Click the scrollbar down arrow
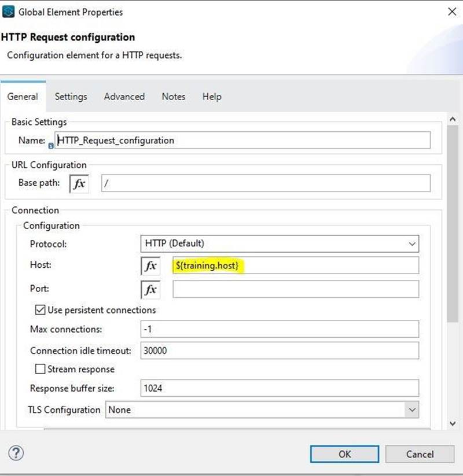 click(454, 424)
